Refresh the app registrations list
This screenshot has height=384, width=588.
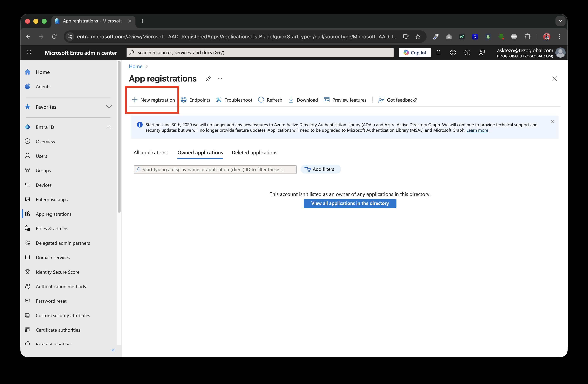pos(270,100)
